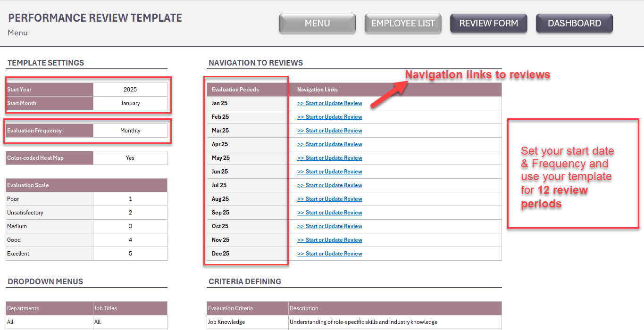This screenshot has height=330, width=644.
Task: Click the Good rating label cell
Action: [50, 240]
